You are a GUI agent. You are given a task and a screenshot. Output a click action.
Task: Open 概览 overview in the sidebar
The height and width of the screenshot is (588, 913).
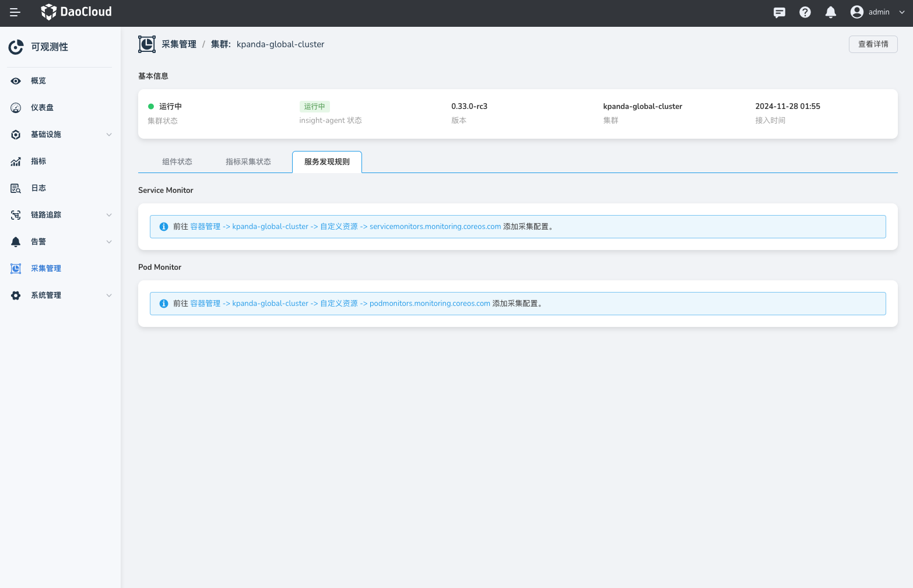(x=38, y=81)
